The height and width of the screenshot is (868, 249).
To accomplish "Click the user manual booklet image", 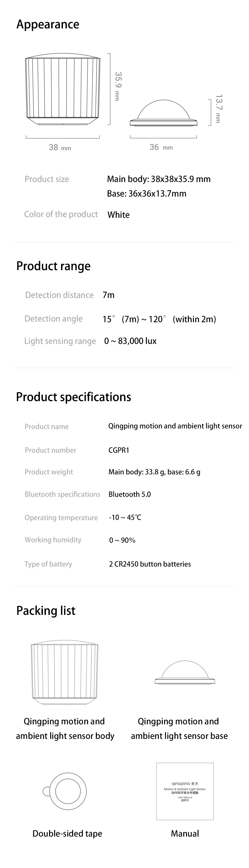I will tap(185, 791).
